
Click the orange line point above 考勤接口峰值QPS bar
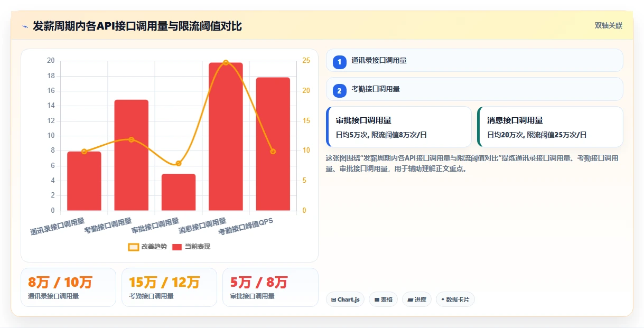(273, 152)
